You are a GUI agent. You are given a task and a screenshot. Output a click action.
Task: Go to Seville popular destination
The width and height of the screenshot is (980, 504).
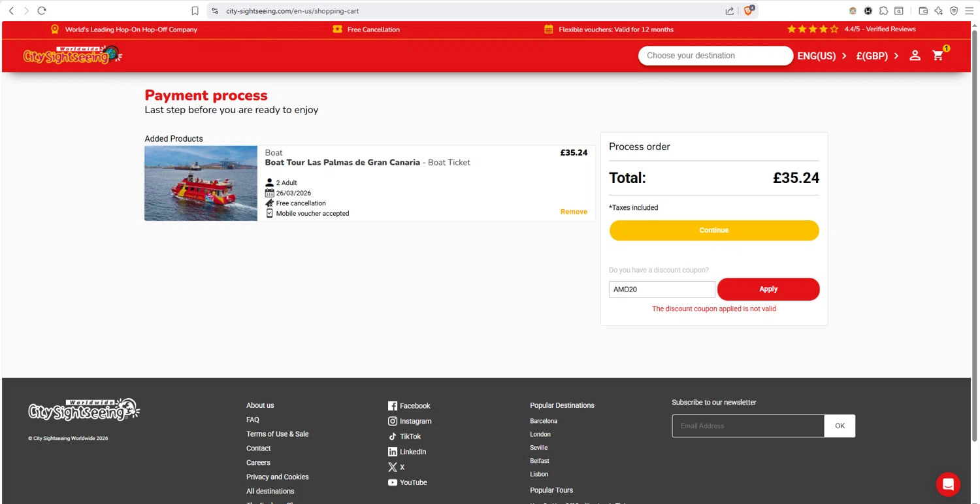pyautogui.click(x=539, y=448)
